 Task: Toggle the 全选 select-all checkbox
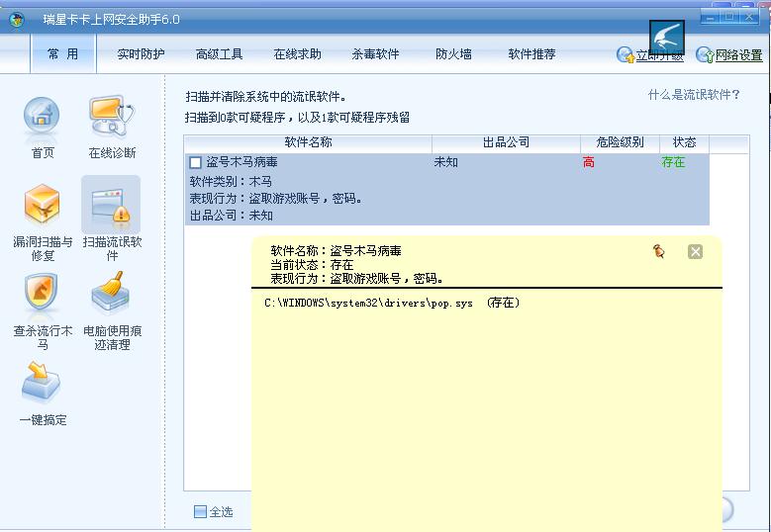[200, 512]
